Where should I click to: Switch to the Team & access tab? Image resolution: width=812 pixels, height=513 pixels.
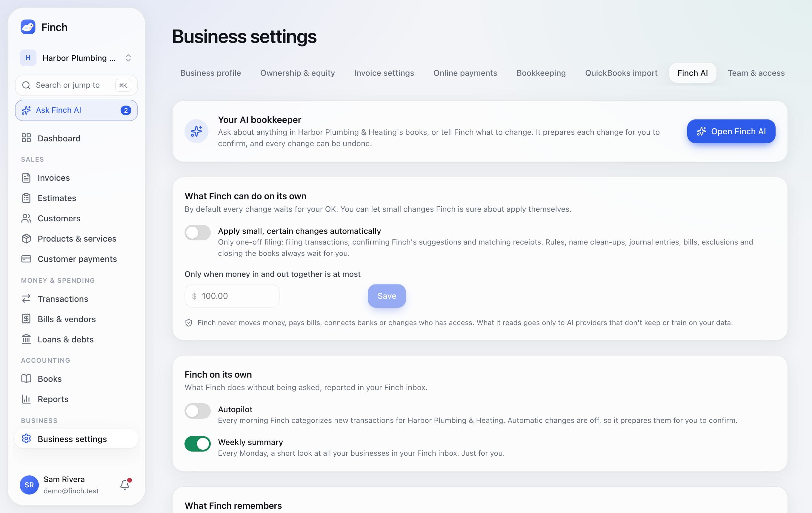pos(756,73)
